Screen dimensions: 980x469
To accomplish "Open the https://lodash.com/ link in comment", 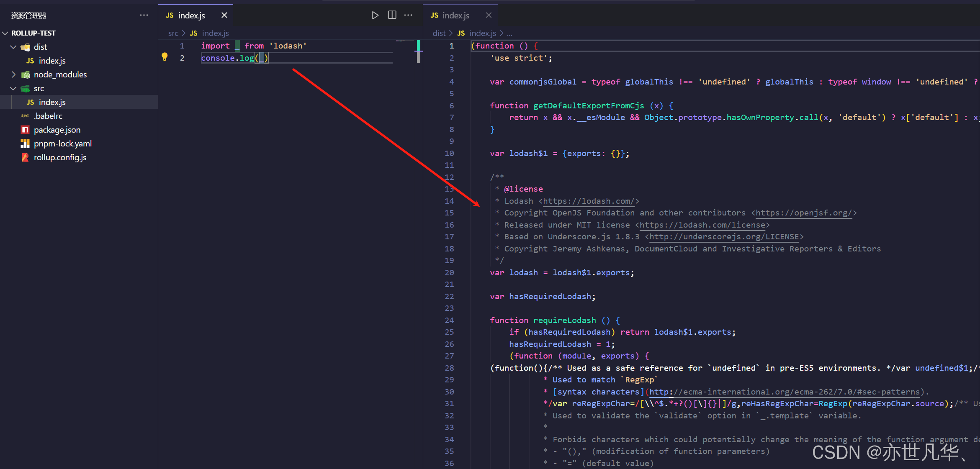I will tap(589, 201).
